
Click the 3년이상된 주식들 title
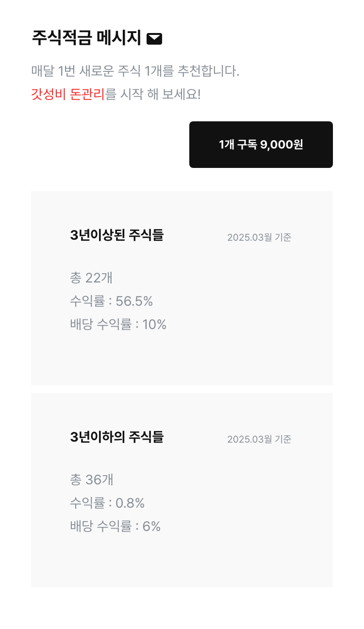tap(117, 235)
